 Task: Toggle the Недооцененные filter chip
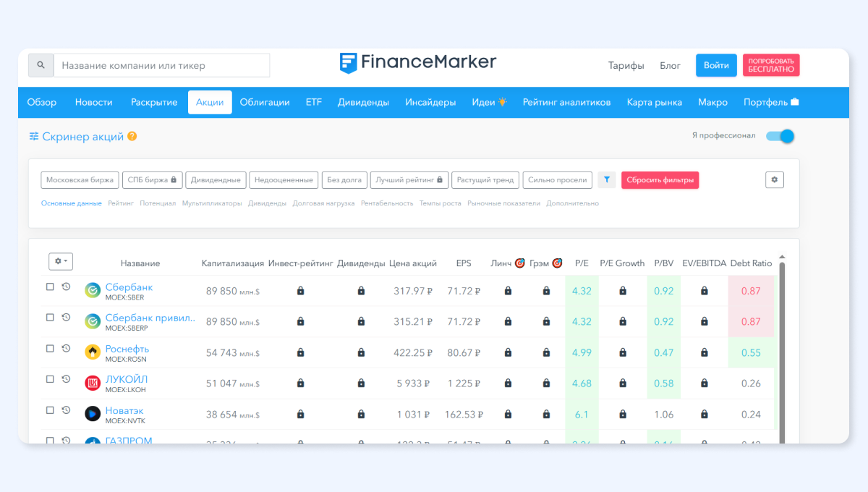click(x=284, y=180)
